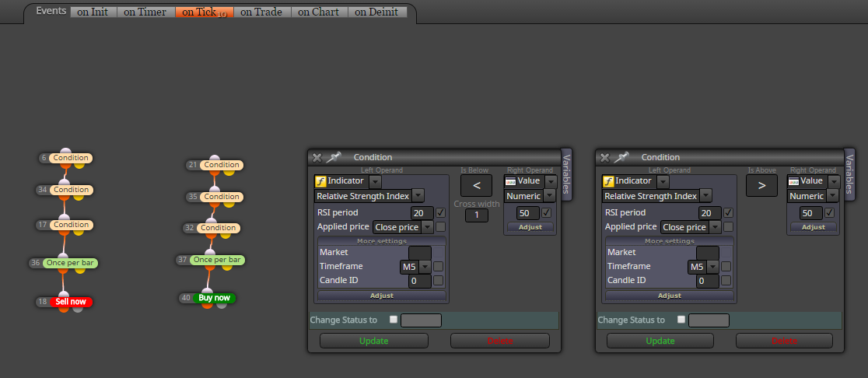
Task: Click orange output dot of Sell now block
Action: pos(64,308)
